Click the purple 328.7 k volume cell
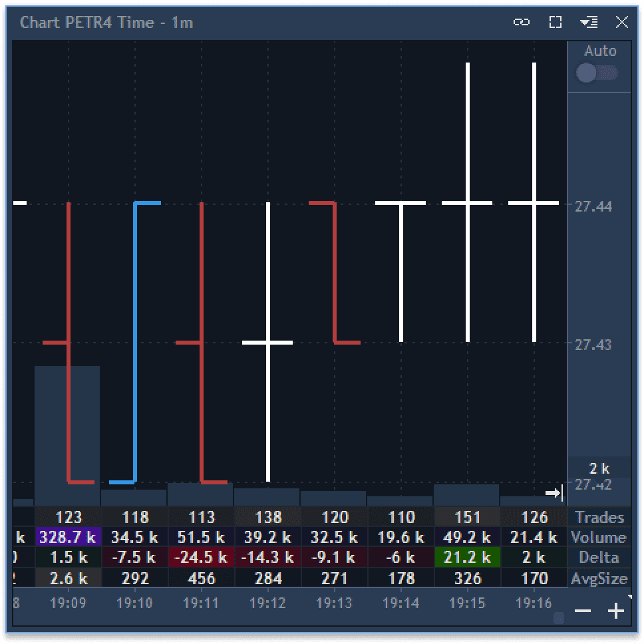644x644 pixels. 69,538
